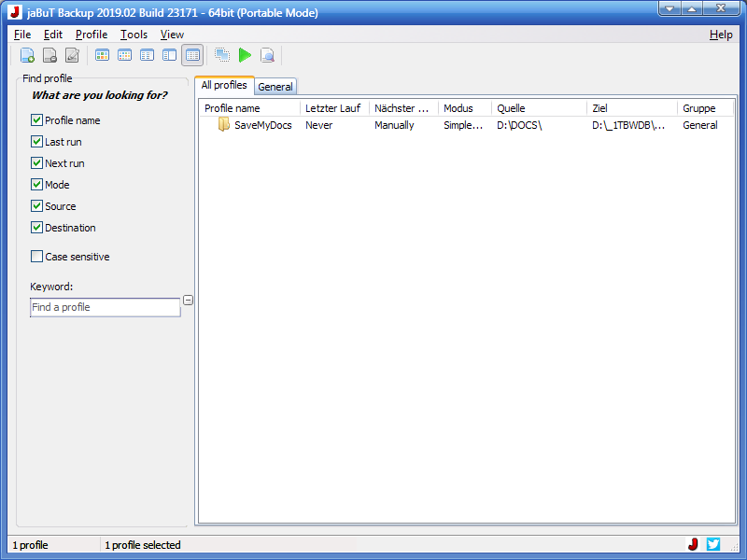Toggle the Mode checkbox
This screenshot has height=560, width=747.
click(x=36, y=184)
